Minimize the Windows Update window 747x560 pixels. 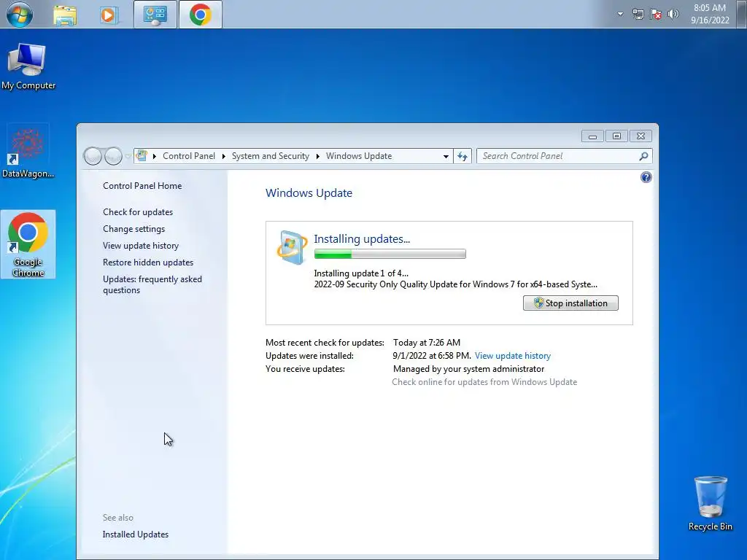point(592,136)
